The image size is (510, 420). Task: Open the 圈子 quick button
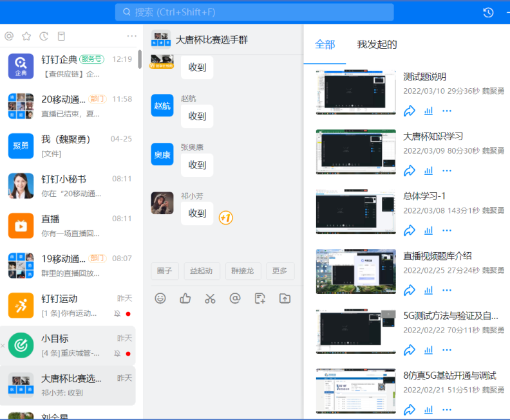click(165, 271)
